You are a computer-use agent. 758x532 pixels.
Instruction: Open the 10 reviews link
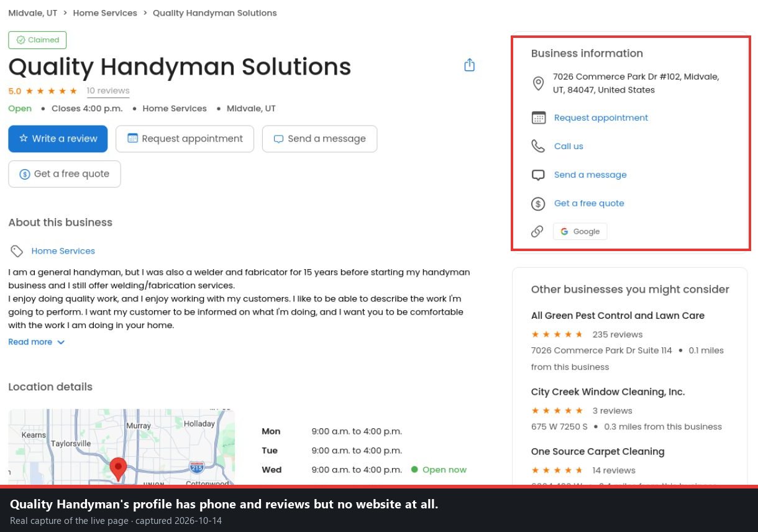[x=108, y=91]
